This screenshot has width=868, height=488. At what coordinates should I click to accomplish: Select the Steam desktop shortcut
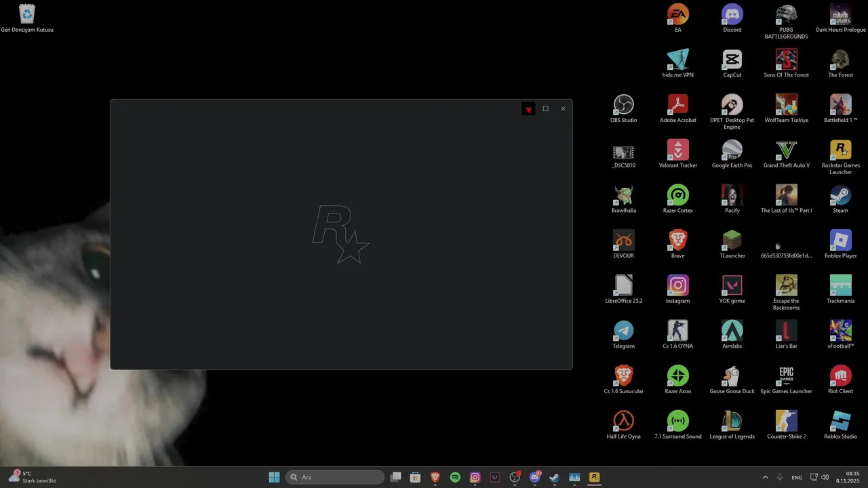[x=841, y=199]
